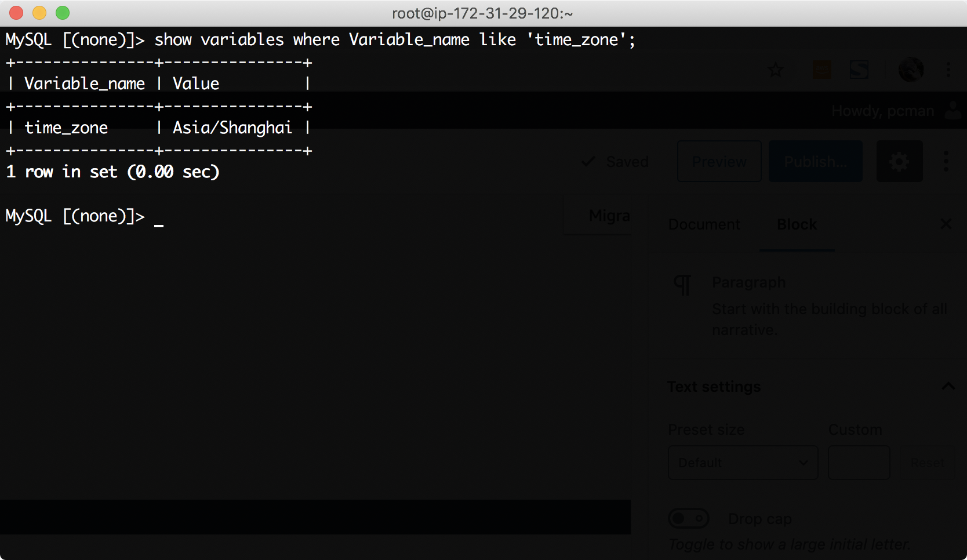Image resolution: width=967 pixels, height=560 pixels.
Task: Click the Custom font size field
Action: (x=859, y=463)
